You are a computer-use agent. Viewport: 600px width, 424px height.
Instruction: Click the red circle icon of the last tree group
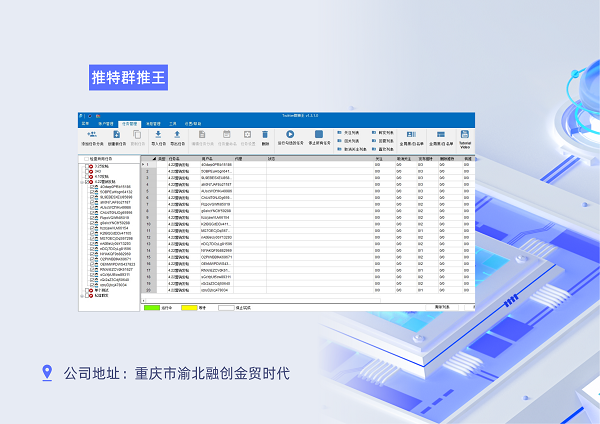(x=91, y=295)
